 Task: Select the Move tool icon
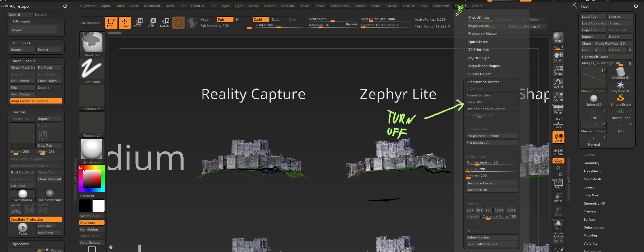pyautogui.click(x=137, y=23)
